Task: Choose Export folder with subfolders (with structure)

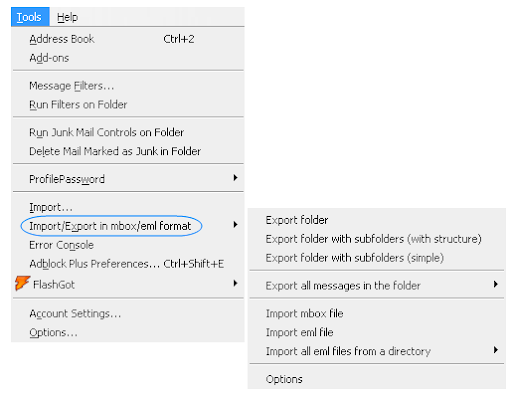Action: click(377, 239)
